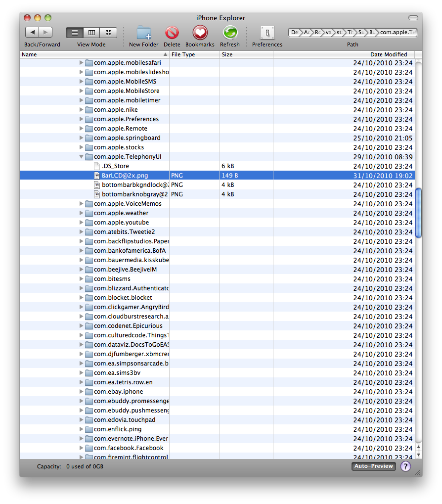Select com.apple.MobileStore row name

(127, 91)
